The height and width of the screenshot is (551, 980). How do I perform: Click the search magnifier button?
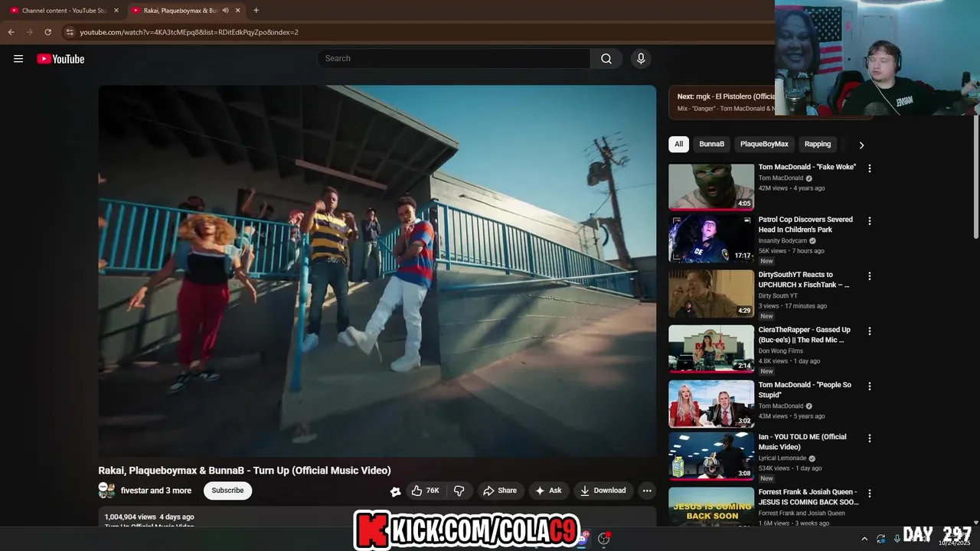tap(606, 59)
